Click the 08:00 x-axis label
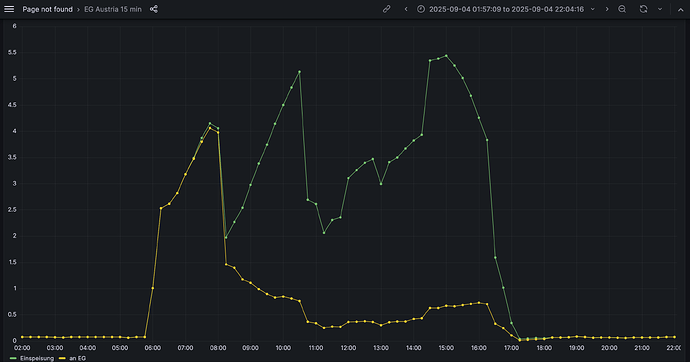The height and width of the screenshot is (362, 690). [x=218, y=348]
